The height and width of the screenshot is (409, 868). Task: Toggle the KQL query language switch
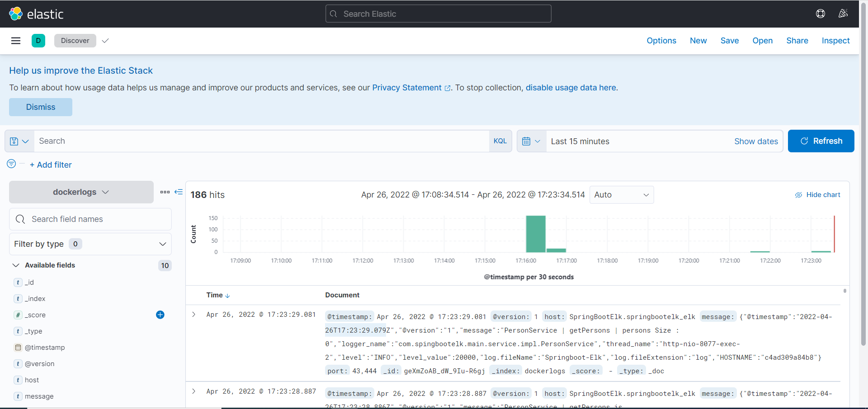point(500,141)
